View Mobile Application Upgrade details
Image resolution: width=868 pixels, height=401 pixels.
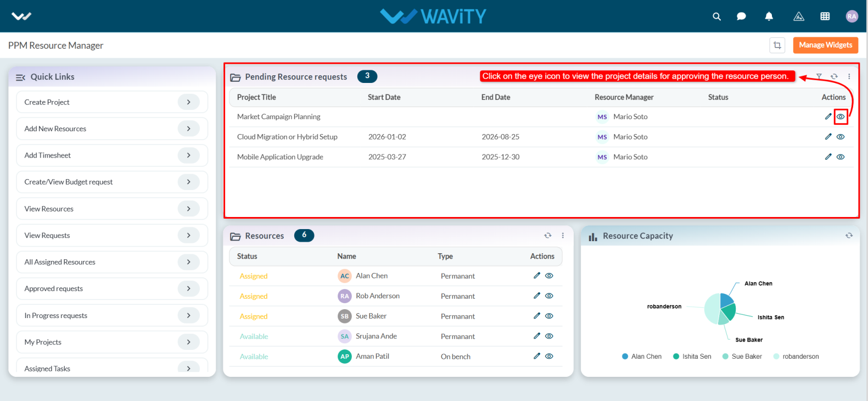tap(841, 157)
